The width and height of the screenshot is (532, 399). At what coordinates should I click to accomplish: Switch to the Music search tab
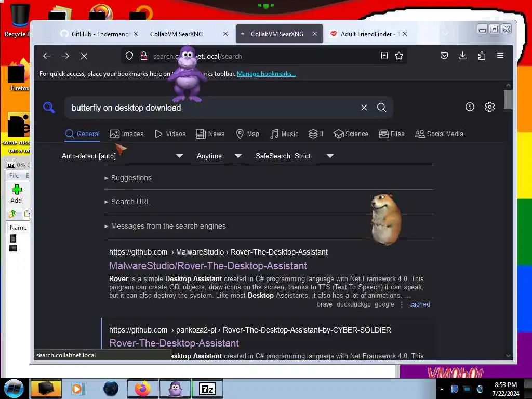tap(284, 134)
